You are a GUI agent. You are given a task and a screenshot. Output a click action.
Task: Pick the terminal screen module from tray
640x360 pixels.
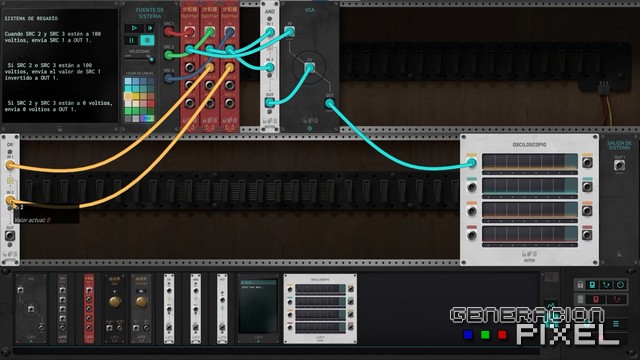258,309
